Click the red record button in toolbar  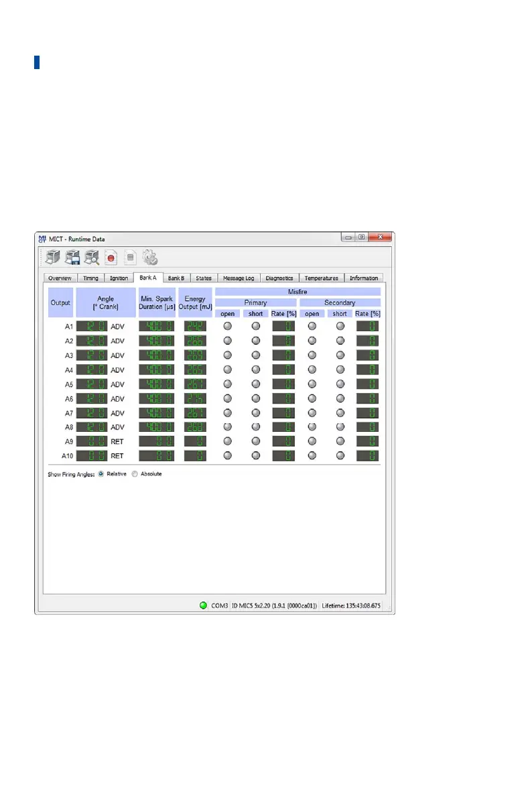pos(111,258)
